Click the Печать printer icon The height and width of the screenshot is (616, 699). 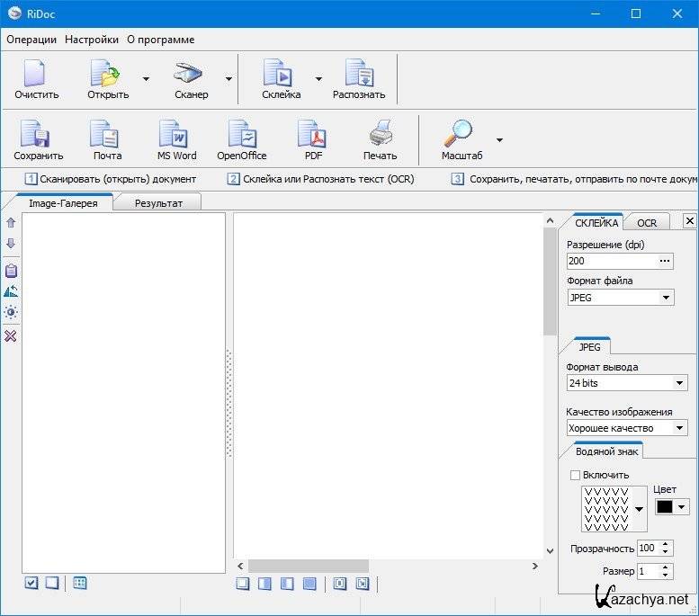pos(380,137)
